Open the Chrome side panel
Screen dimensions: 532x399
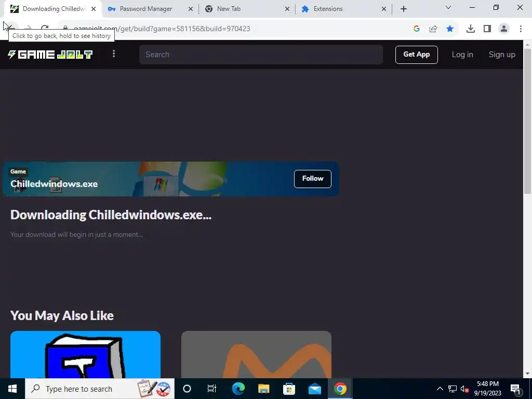(x=487, y=29)
